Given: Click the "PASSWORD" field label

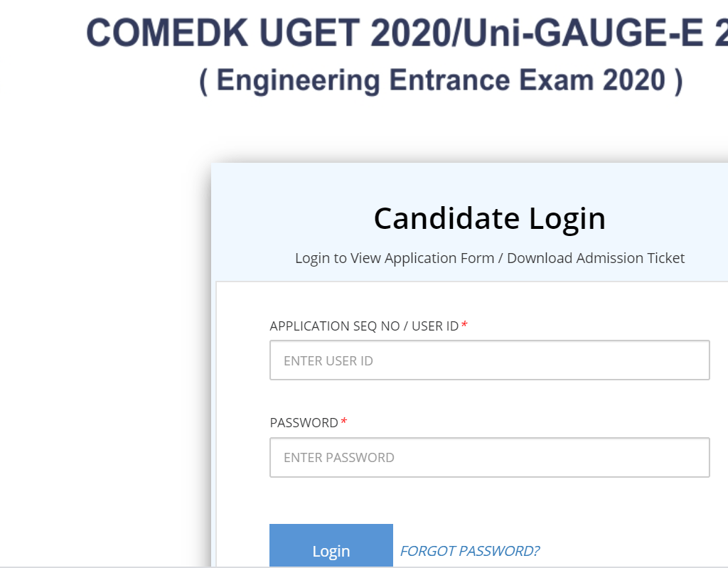Looking at the screenshot, I should pyautogui.click(x=304, y=423).
